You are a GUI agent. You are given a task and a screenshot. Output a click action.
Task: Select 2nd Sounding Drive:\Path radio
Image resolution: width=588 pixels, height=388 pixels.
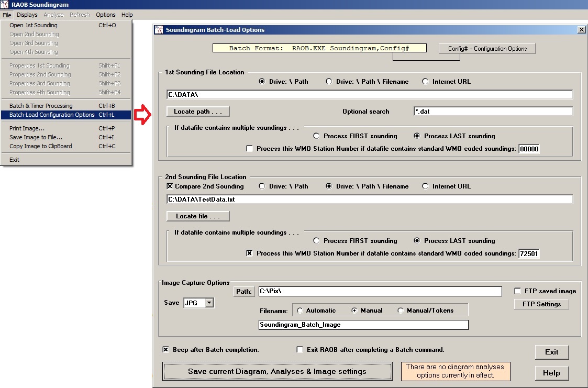(262, 186)
